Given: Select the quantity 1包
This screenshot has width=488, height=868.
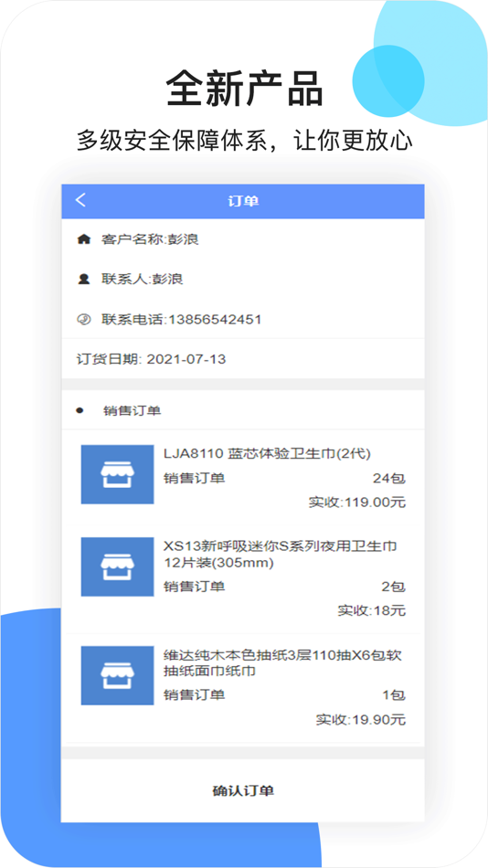Looking at the screenshot, I should click(394, 695).
